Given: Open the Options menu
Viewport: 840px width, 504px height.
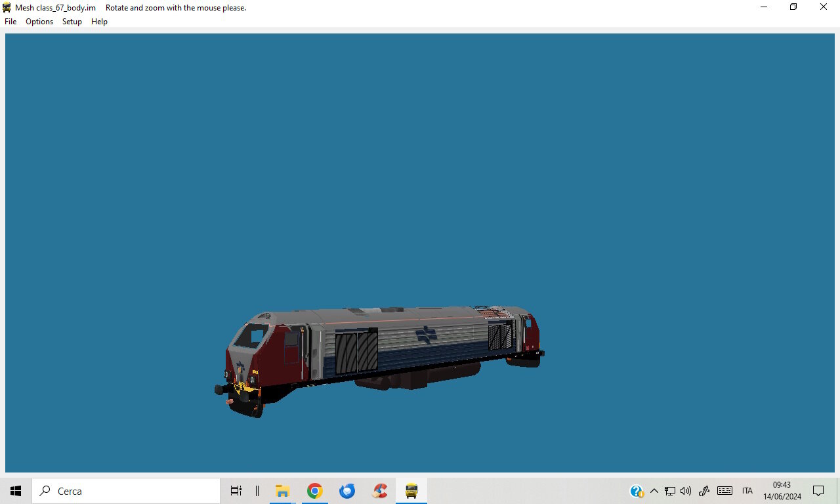Looking at the screenshot, I should click(39, 22).
